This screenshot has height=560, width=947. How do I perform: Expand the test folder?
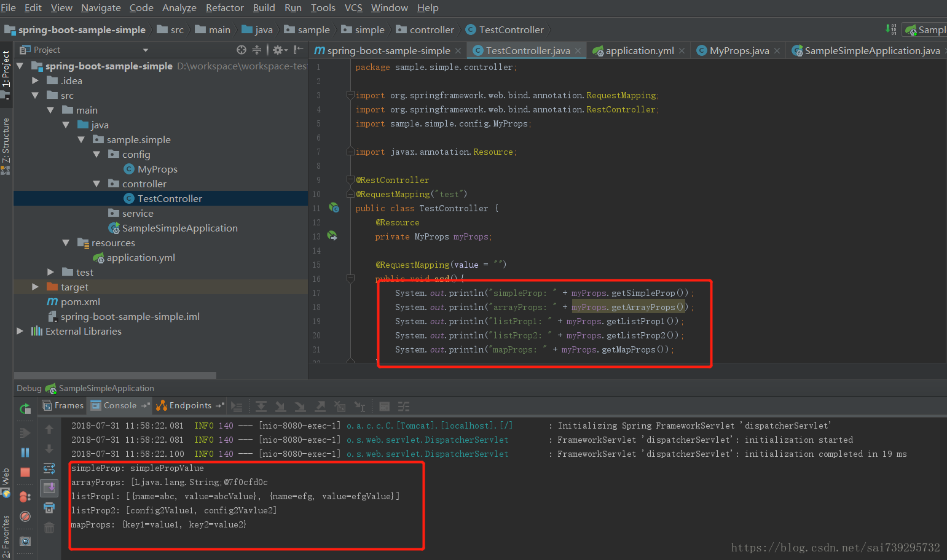pyautogui.click(x=50, y=272)
